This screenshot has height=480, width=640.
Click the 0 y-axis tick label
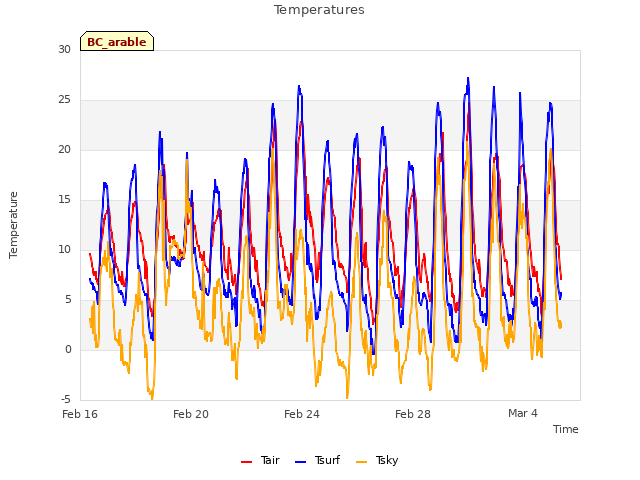pyautogui.click(x=68, y=349)
